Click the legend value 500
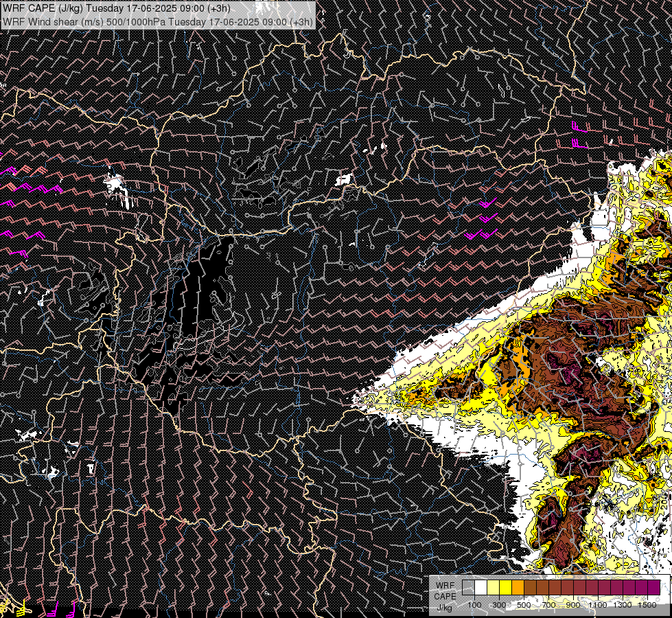Viewport: 672px width, 618px height. 524,605
